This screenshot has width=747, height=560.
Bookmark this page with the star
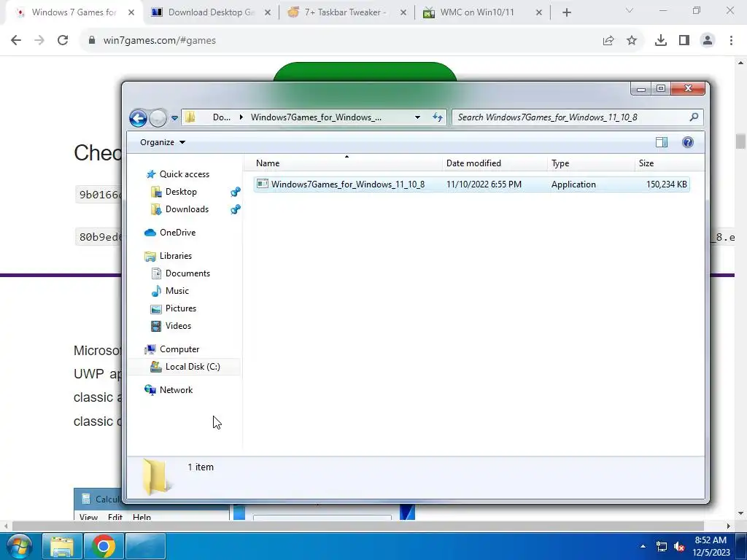pyautogui.click(x=632, y=41)
